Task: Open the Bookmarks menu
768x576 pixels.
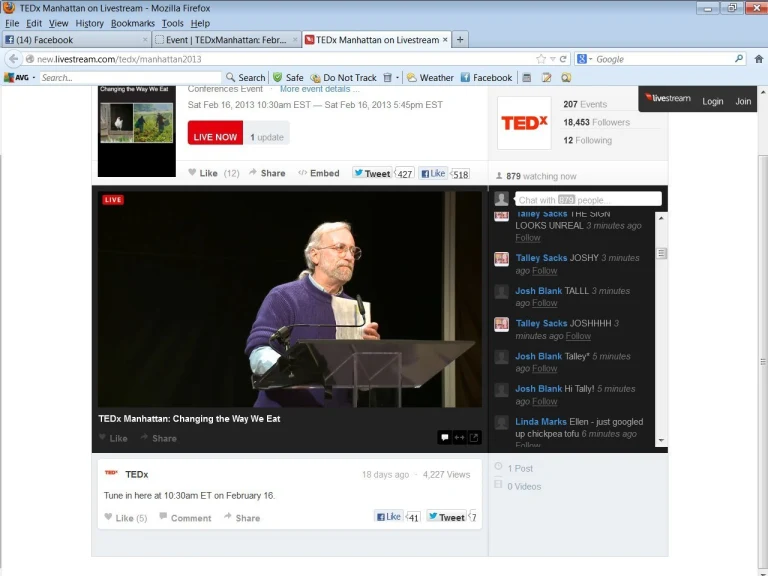Action: (x=132, y=23)
